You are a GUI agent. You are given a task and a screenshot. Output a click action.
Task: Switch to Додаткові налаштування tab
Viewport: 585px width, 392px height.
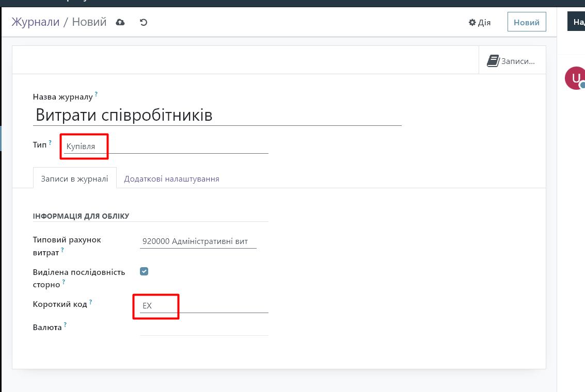[171, 179]
